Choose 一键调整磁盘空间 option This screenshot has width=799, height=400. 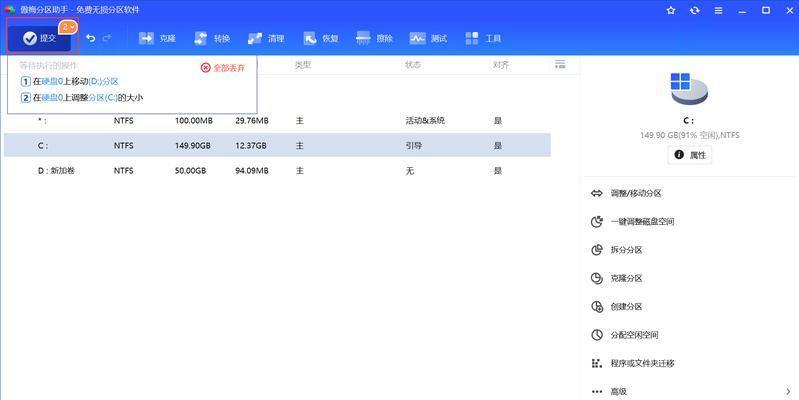[x=632, y=222]
